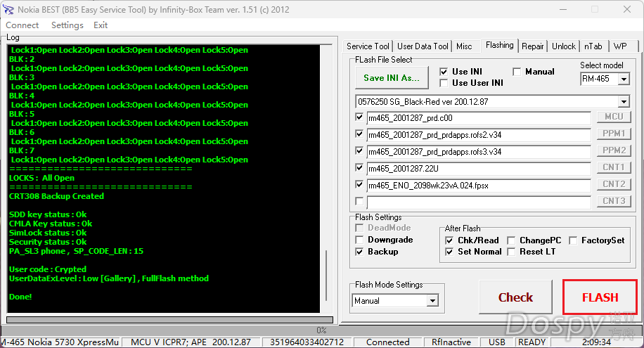Click the 2:09:34 timer in status bar
The image size is (644, 348).
(596, 342)
